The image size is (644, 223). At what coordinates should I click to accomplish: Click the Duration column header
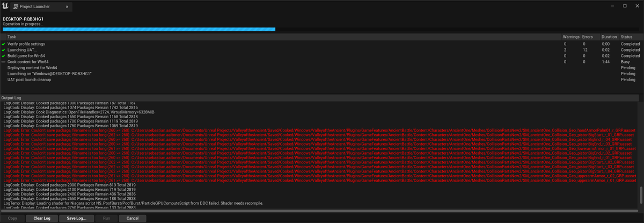[609, 37]
